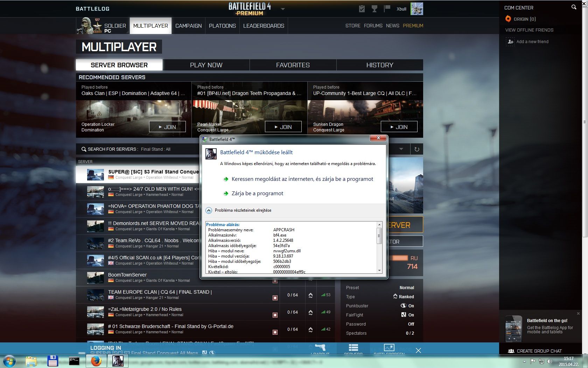Open the Battlefield 4 taskbar icon
The width and height of the screenshot is (588, 368).
point(118,361)
